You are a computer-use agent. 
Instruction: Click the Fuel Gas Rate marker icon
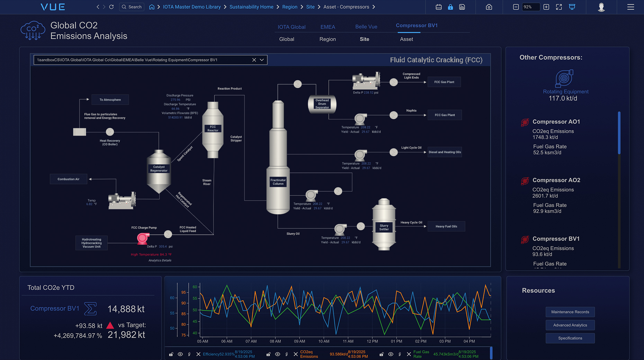pyautogui.click(x=400, y=354)
